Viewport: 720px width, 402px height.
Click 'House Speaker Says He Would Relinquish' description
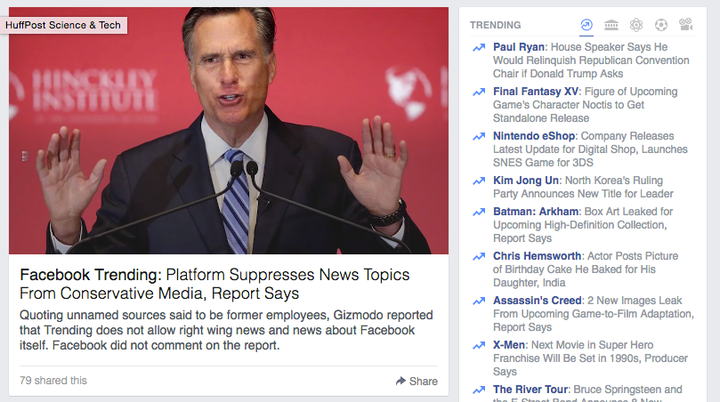(x=591, y=60)
